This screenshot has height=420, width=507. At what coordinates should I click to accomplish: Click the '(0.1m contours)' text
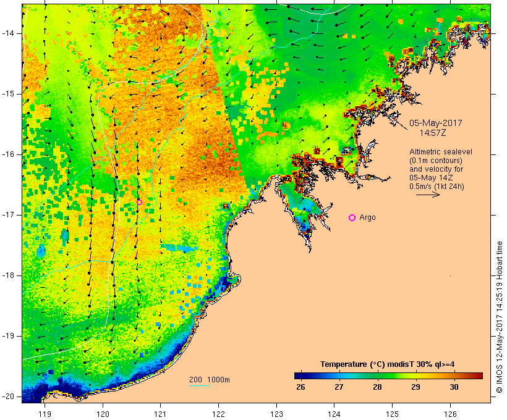pos(436,161)
